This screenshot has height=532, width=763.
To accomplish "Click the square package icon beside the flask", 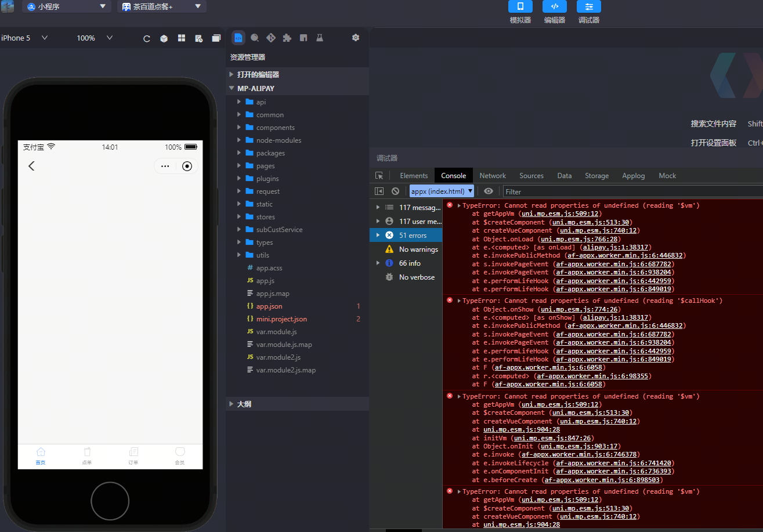I will [x=303, y=38].
